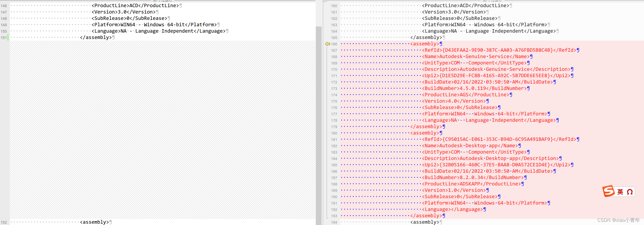Click the closing assembly tag on line 179
This screenshot has width=644, height=225.
(x=426, y=127)
